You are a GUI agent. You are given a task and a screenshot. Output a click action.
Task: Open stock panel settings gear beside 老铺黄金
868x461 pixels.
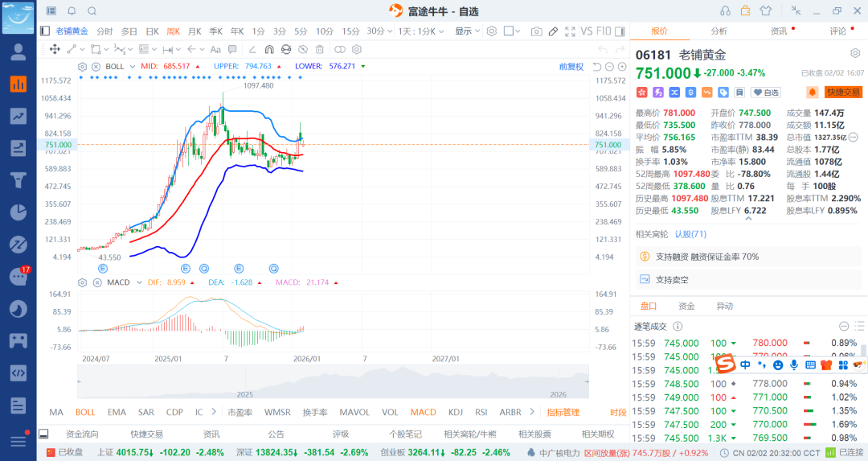855,53
